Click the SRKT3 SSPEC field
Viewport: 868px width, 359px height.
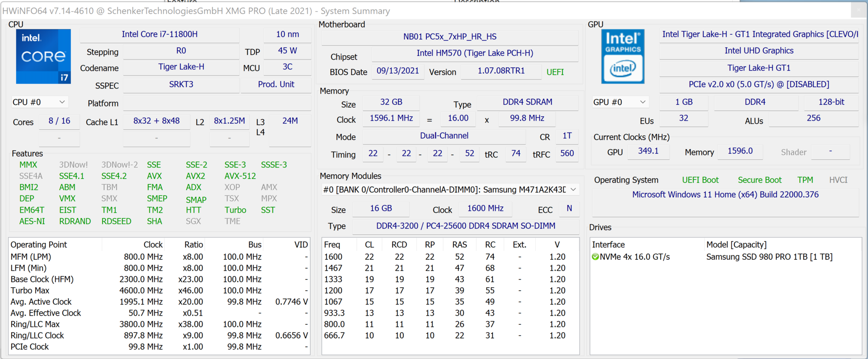181,84
